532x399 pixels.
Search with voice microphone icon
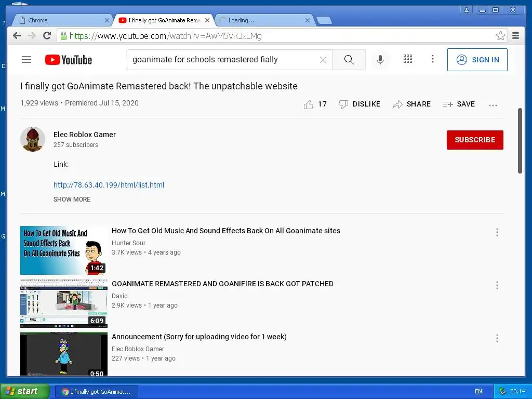(380, 60)
